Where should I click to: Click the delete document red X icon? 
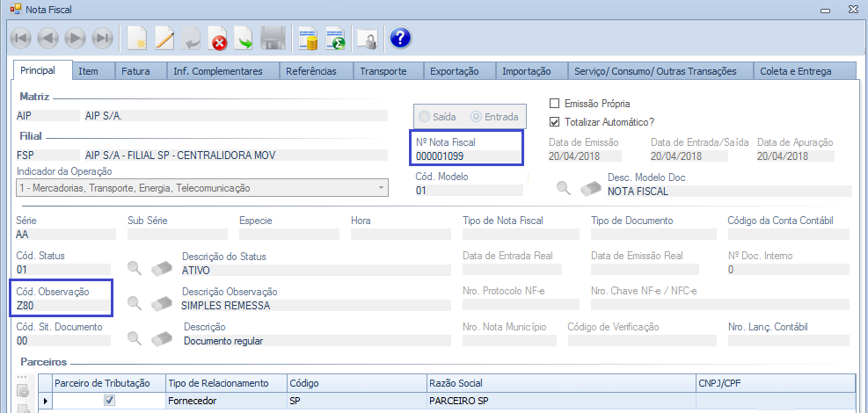[218, 39]
